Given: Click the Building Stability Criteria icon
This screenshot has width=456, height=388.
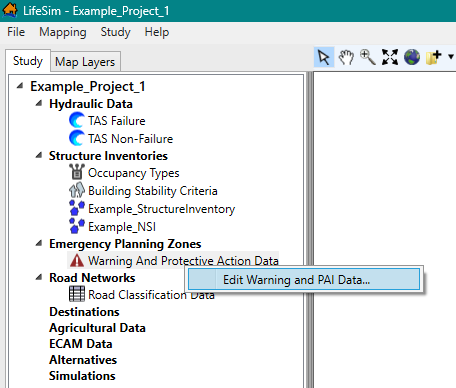Looking at the screenshot, I should click(x=77, y=190).
